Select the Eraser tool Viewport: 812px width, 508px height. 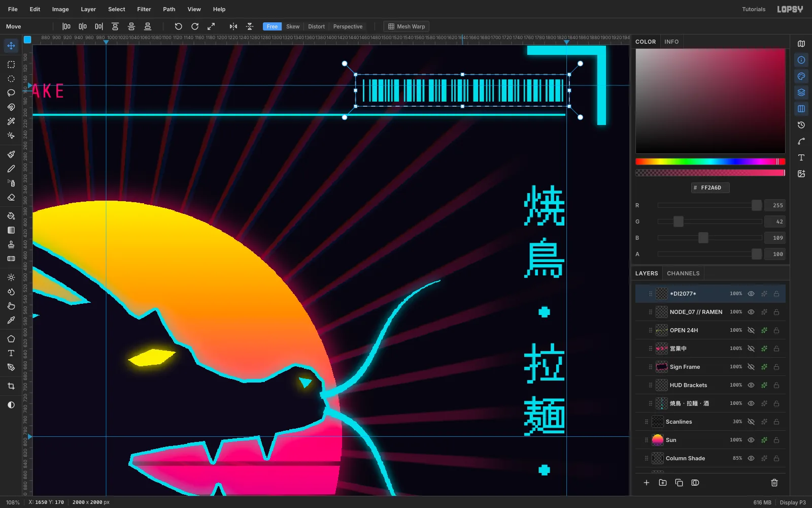(11, 197)
